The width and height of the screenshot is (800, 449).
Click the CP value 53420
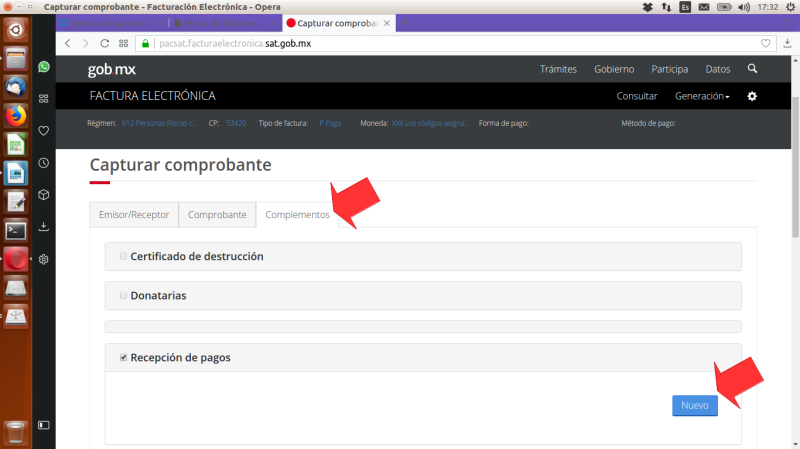(x=236, y=123)
